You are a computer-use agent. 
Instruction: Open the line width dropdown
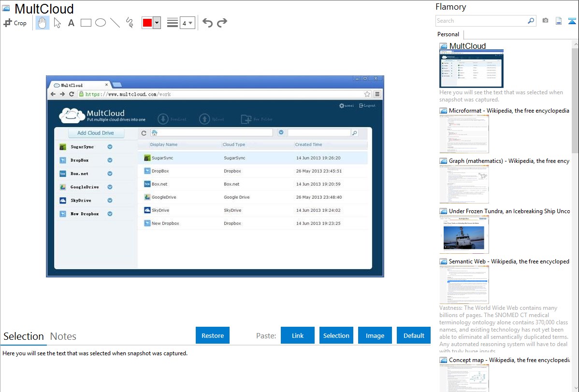(187, 23)
